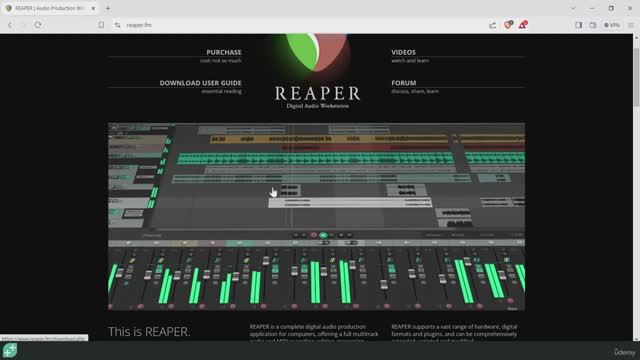Click the REAPER interface screenshot image

click(316, 217)
